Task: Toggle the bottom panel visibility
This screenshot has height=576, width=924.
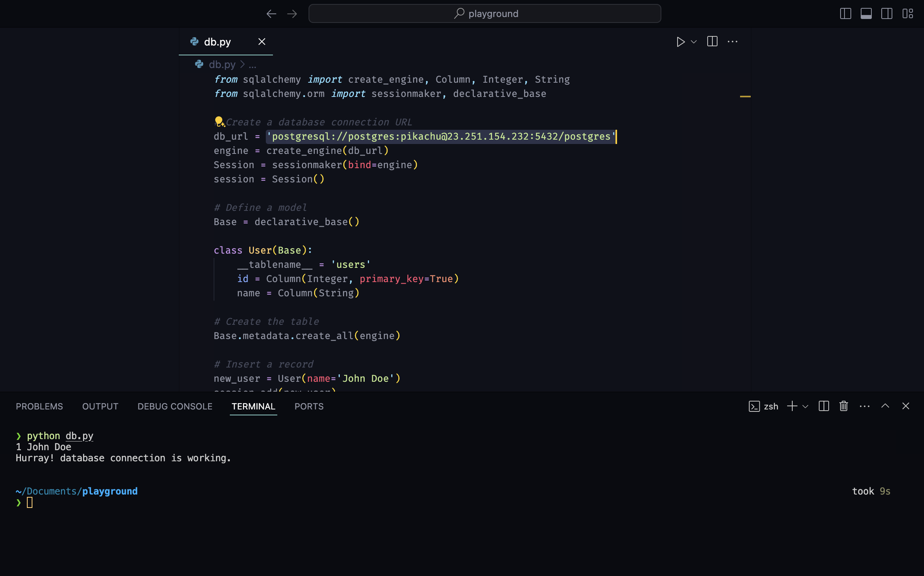Action: point(866,14)
